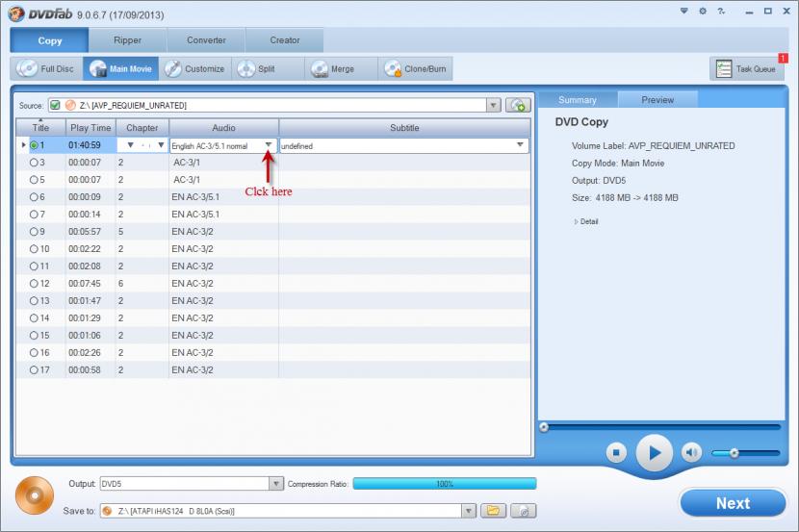Screen dimensions: 799x532
Task: Open the settings gear icon in title bar
Action: pyautogui.click(x=703, y=11)
